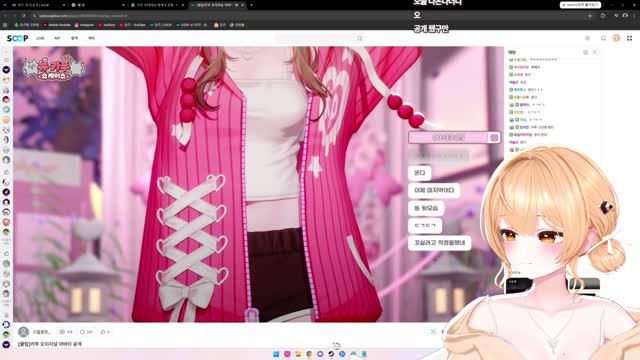
Task: Switch to the third browser tab
Action: 157,5
